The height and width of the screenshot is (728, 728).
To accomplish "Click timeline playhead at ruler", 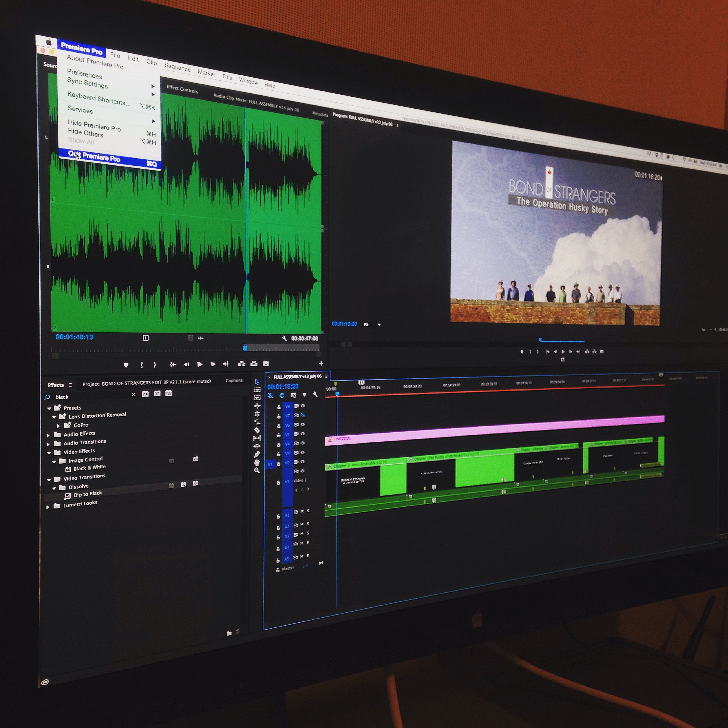I will pos(337,394).
